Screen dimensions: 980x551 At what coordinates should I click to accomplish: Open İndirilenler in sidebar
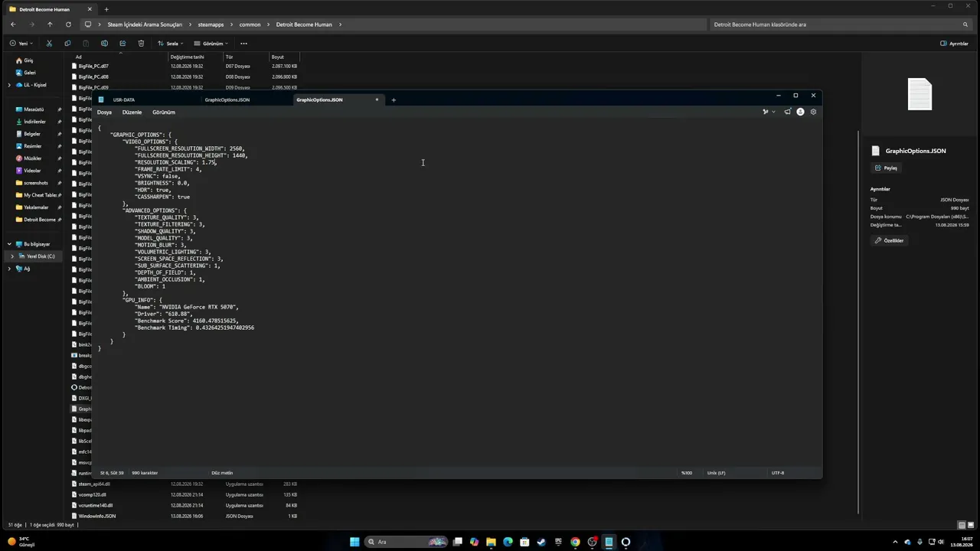click(34, 122)
